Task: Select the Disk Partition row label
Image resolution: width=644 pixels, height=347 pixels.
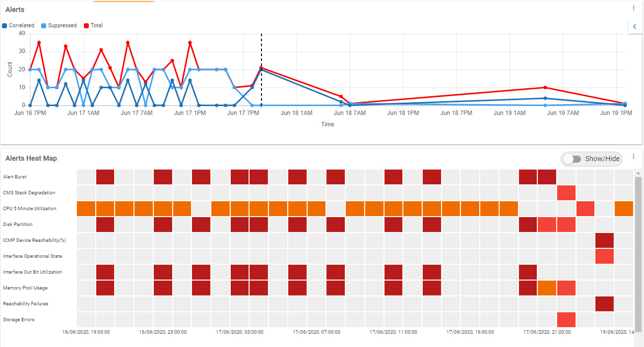Action: click(14, 225)
